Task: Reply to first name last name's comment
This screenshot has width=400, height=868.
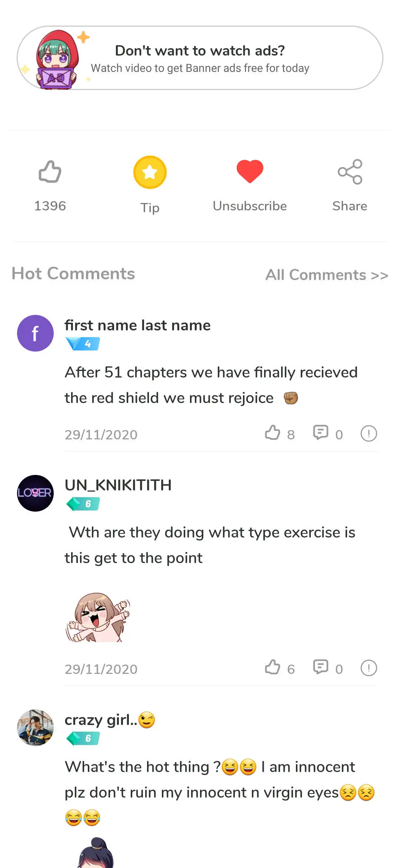Action: 321,432
